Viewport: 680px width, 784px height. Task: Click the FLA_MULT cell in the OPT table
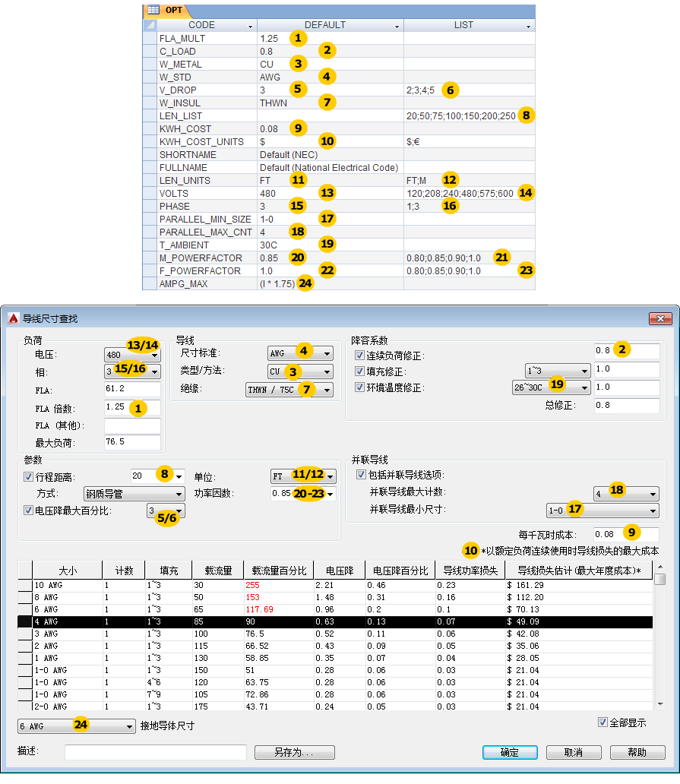click(x=207, y=39)
